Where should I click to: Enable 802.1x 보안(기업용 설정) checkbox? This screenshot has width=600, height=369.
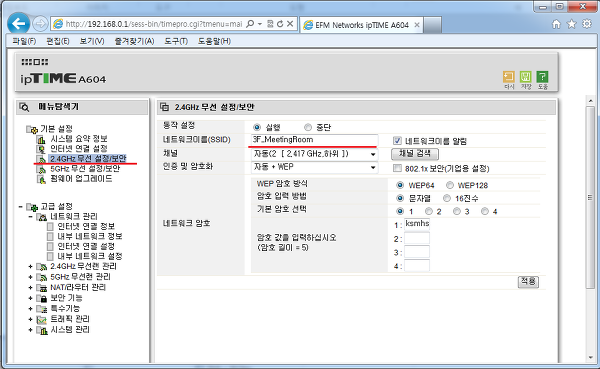point(397,168)
